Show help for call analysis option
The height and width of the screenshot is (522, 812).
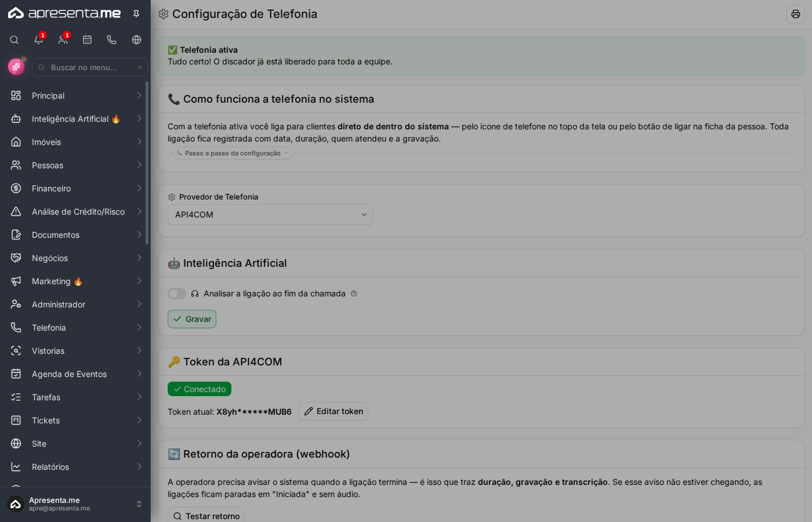point(354,293)
